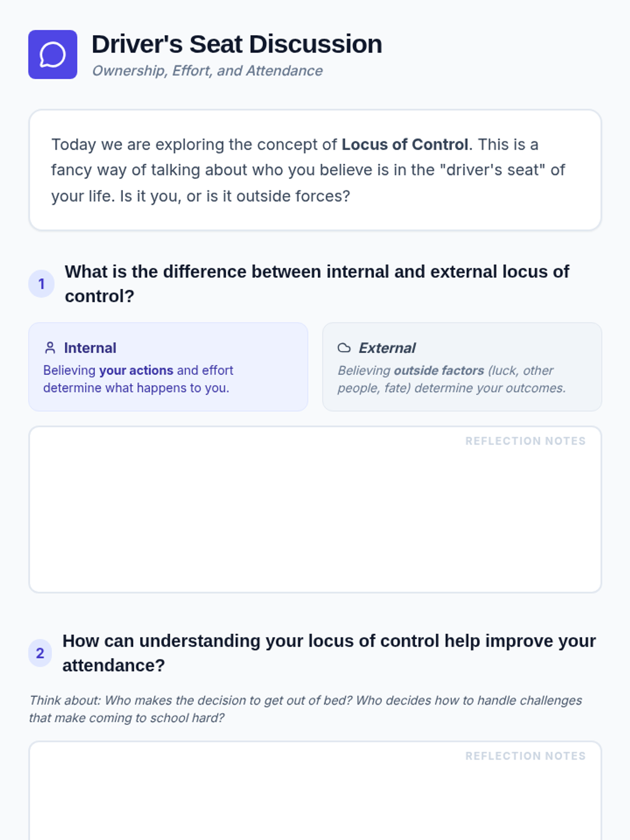Click the first REFLECTION NOTES label
This screenshot has height=840, width=630.
[525, 441]
